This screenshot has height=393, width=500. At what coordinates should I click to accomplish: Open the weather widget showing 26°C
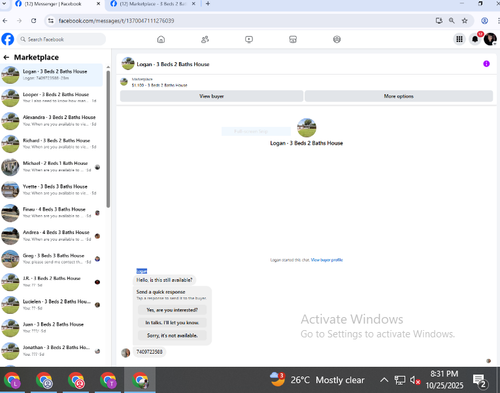(x=317, y=380)
